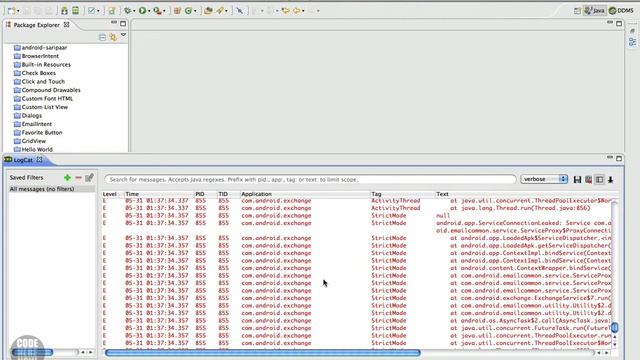Click the green Run toolbar button
The height and width of the screenshot is (360, 640).
coord(142,11)
